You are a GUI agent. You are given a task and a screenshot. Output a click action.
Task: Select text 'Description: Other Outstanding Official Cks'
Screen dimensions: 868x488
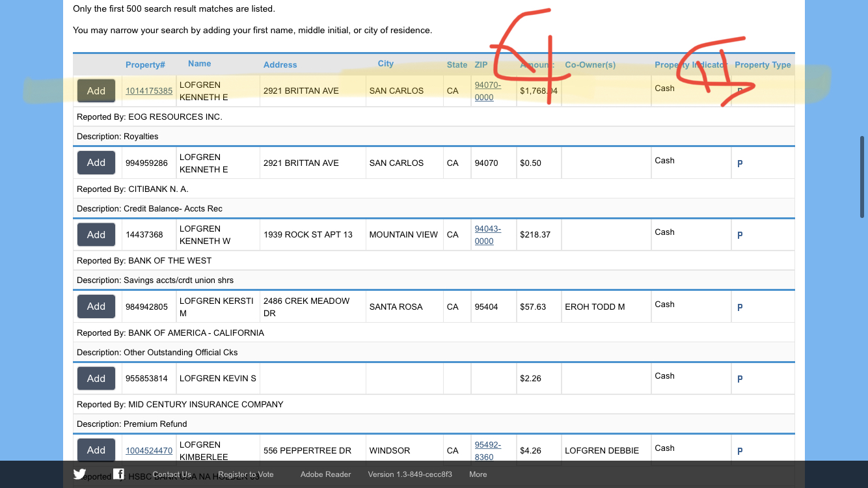[x=157, y=353]
